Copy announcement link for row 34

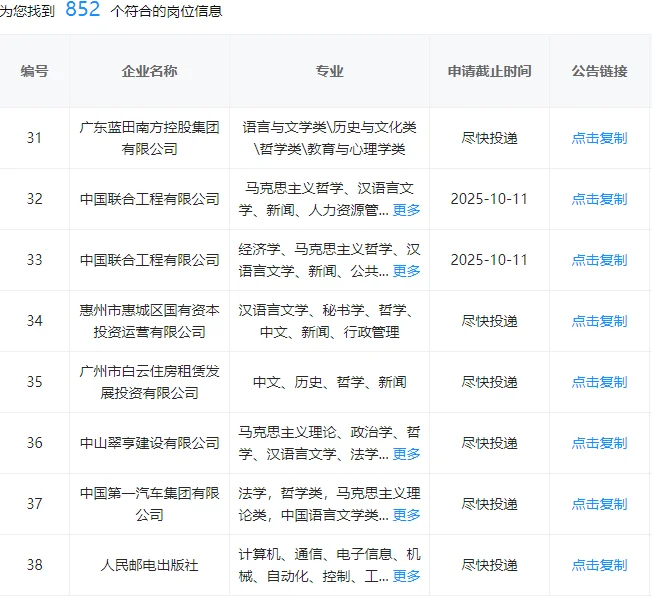(599, 321)
